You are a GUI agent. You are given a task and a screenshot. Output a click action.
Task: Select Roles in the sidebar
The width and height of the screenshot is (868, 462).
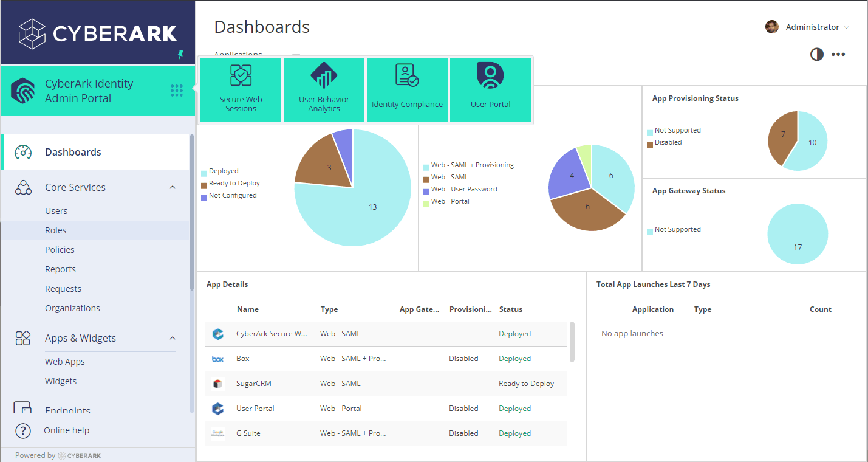click(x=56, y=230)
